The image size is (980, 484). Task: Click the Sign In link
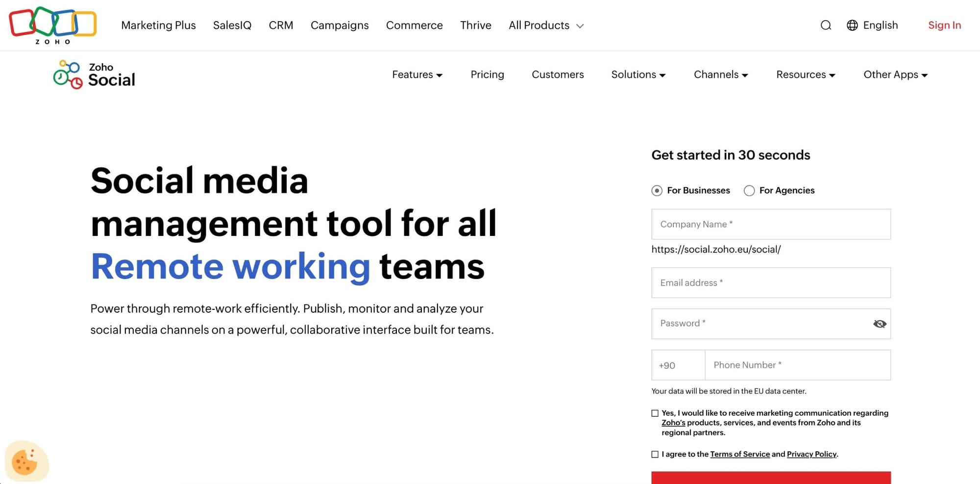coord(944,25)
